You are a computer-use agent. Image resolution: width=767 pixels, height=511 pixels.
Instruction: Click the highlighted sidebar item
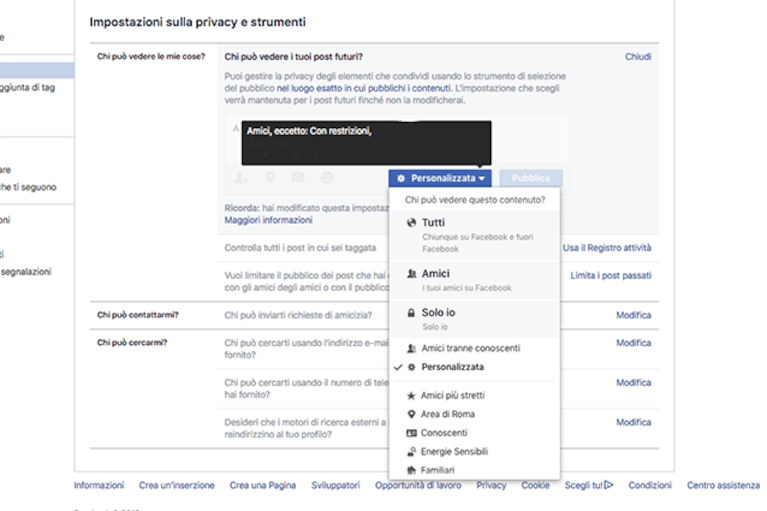(x=37, y=70)
